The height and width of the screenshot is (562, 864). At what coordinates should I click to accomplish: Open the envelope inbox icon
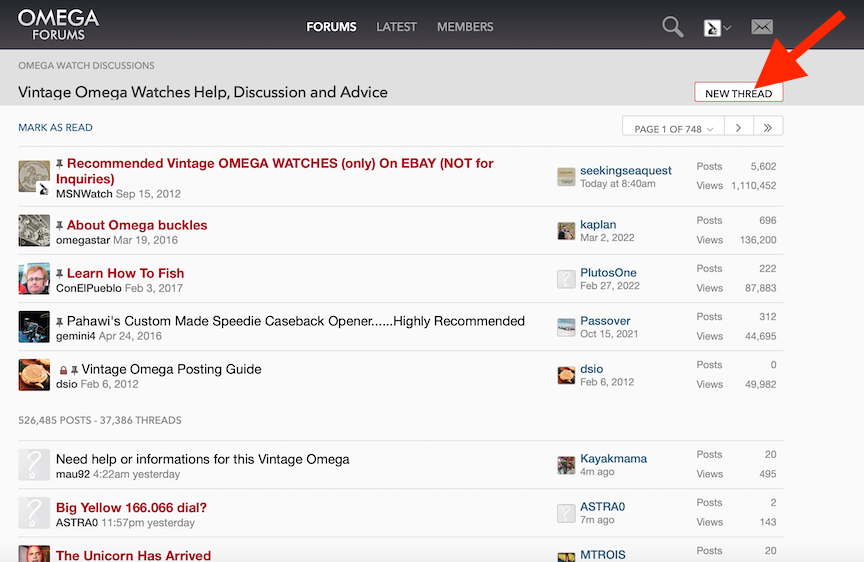pos(762,27)
